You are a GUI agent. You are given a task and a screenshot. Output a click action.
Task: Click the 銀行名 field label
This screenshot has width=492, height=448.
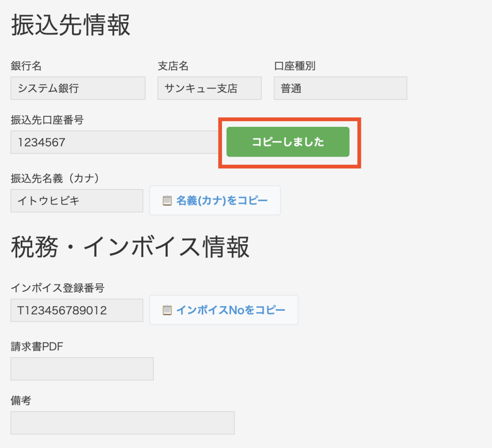coord(24,66)
